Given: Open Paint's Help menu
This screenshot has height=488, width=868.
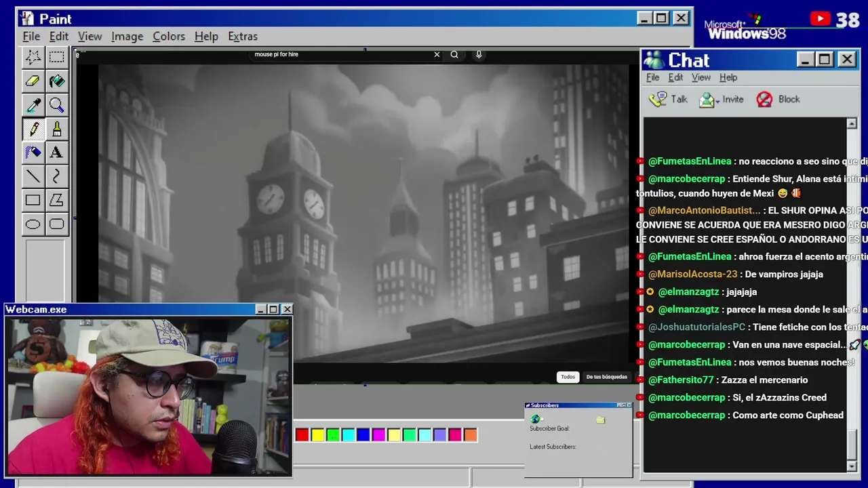Looking at the screenshot, I should 206,36.
